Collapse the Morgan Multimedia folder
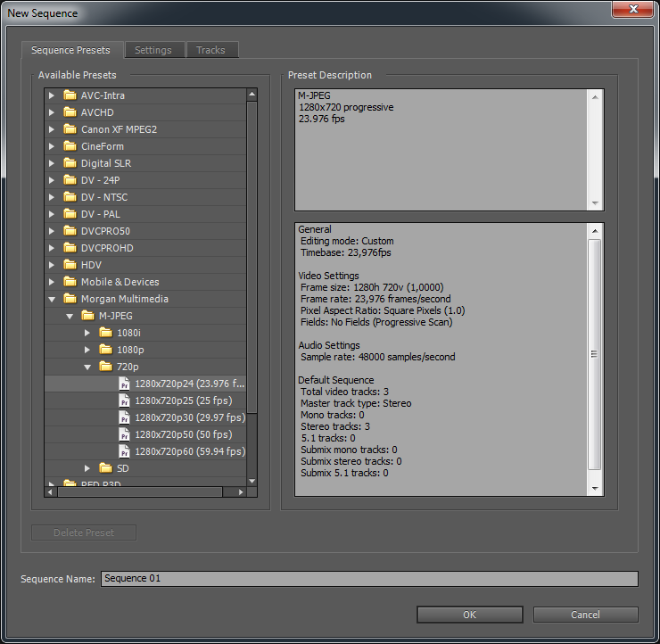660x644 pixels. tap(51, 299)
